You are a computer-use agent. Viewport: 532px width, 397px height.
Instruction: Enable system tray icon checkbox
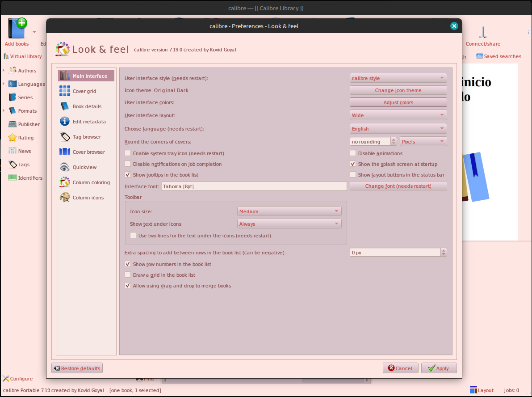click(128, 153)
